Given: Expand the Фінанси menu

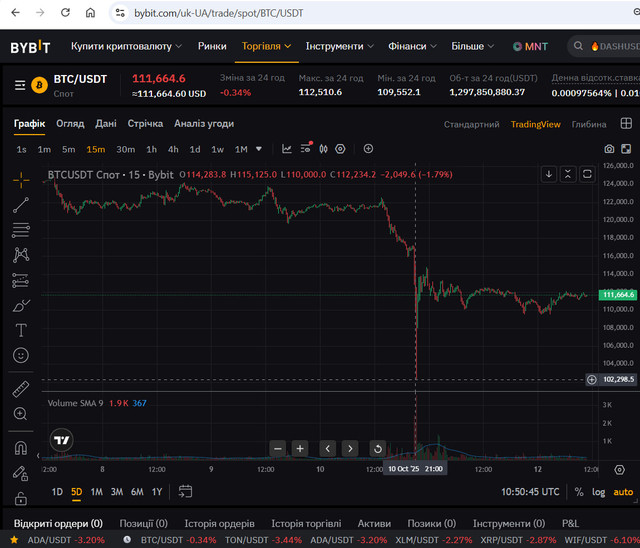Looking at the screenshot, I should 412,47.
